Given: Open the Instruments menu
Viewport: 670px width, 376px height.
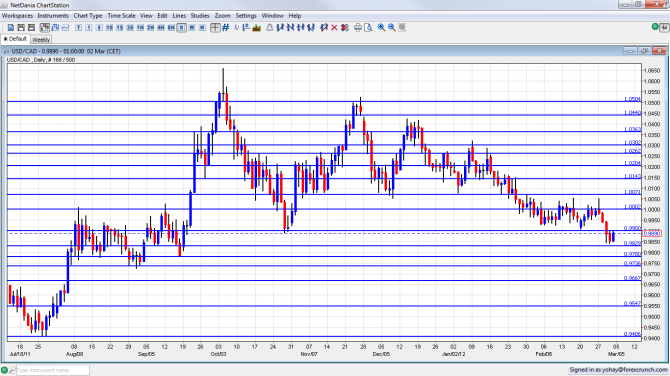Looking at the screenshot, I should 53,16.
